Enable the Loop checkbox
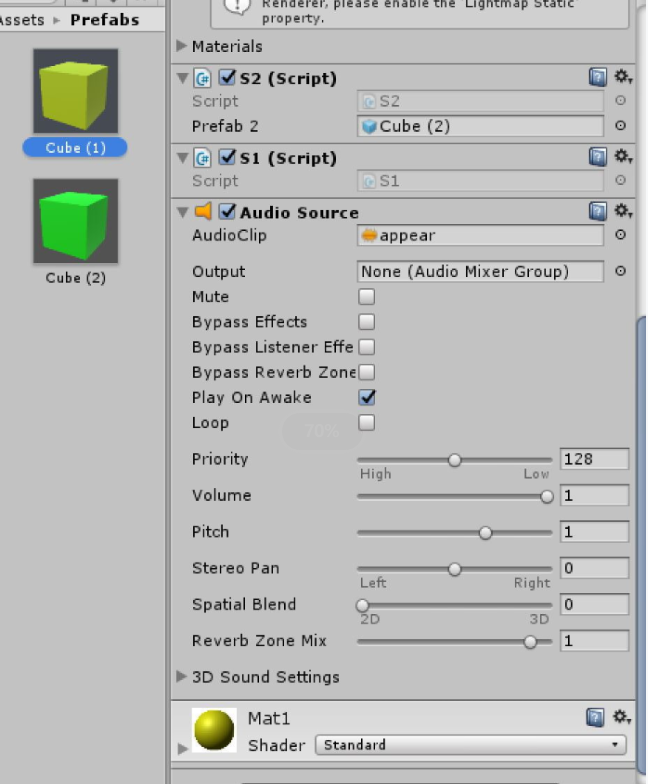The width and height of the screenshot is (648, 784). (x=366, y=422)
